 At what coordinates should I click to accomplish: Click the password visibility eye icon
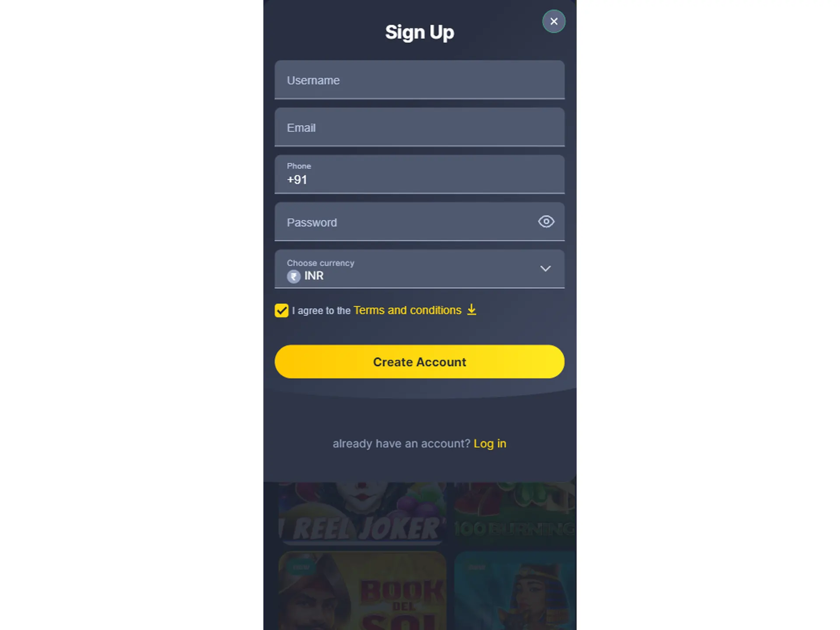pyautogui.click(x=546, y=221)
